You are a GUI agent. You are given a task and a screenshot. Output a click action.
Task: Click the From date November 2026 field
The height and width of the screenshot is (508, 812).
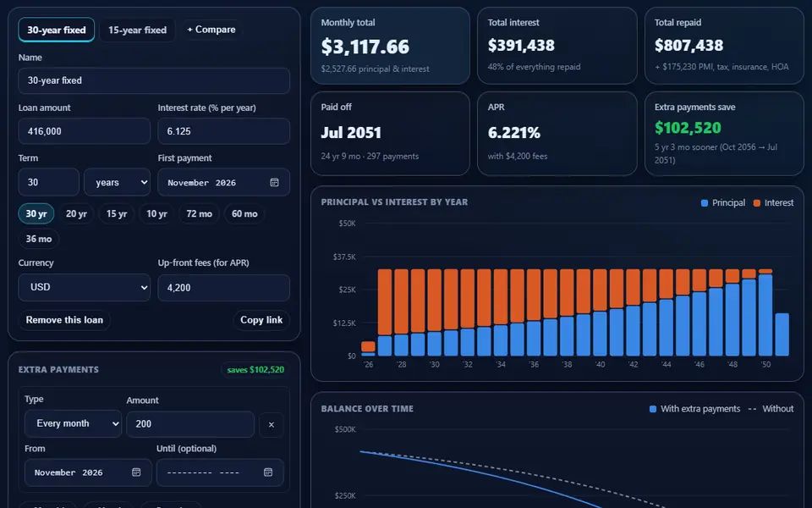[x=88, y=472]
